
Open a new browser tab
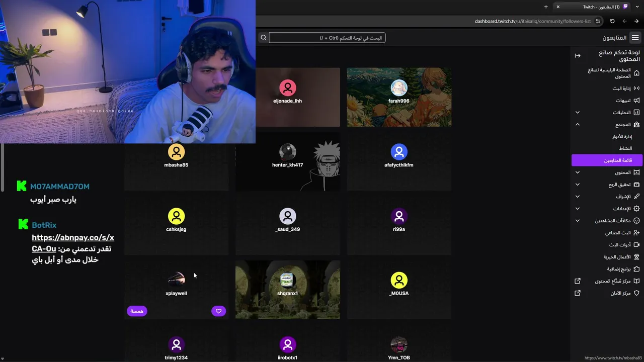click(x=546, y=7)
